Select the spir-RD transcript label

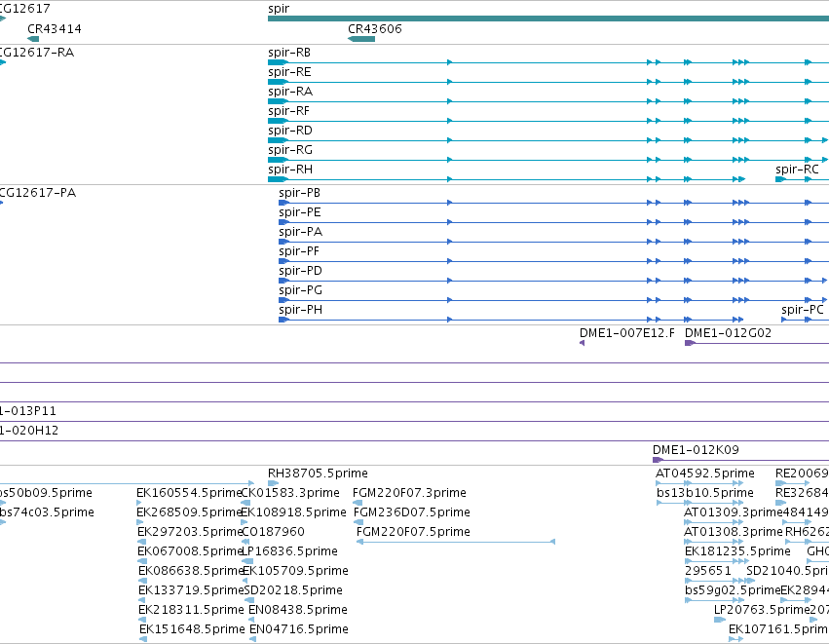[290, 131]
